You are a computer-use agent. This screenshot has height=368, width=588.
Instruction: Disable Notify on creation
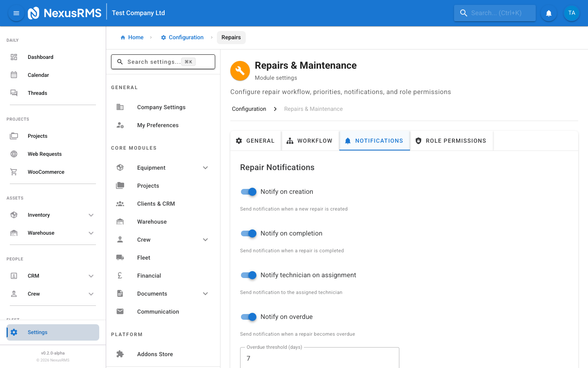(248, 191)
